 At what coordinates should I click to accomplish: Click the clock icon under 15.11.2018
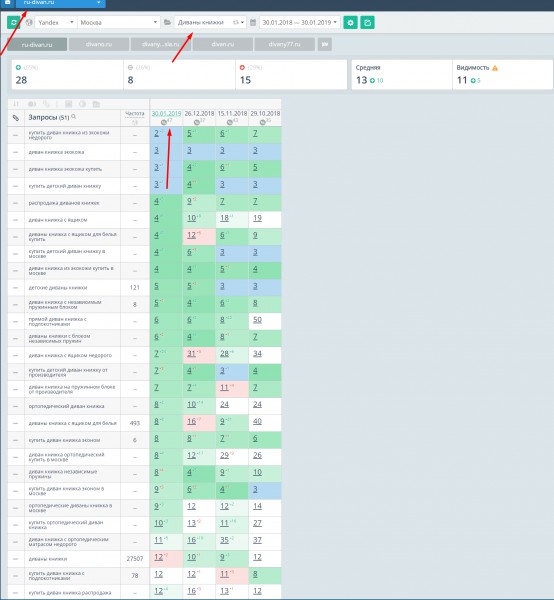(x=230, y=122)
